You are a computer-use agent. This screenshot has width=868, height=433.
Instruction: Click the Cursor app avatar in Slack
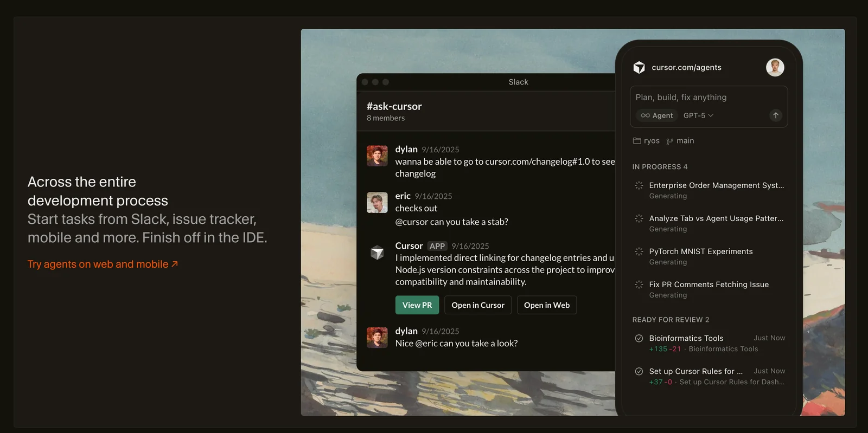(377, 252)
